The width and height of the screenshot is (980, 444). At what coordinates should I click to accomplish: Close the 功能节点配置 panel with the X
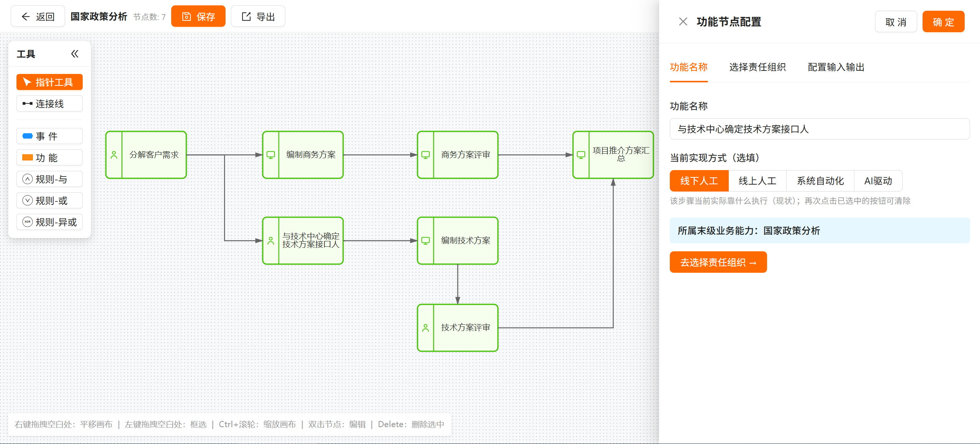click(683, 21)
